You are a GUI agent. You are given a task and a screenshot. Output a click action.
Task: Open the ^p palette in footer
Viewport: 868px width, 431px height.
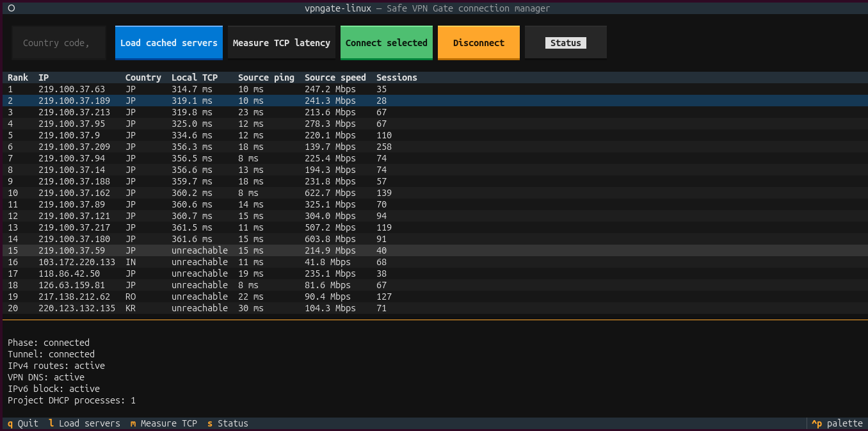click(837, 423)
